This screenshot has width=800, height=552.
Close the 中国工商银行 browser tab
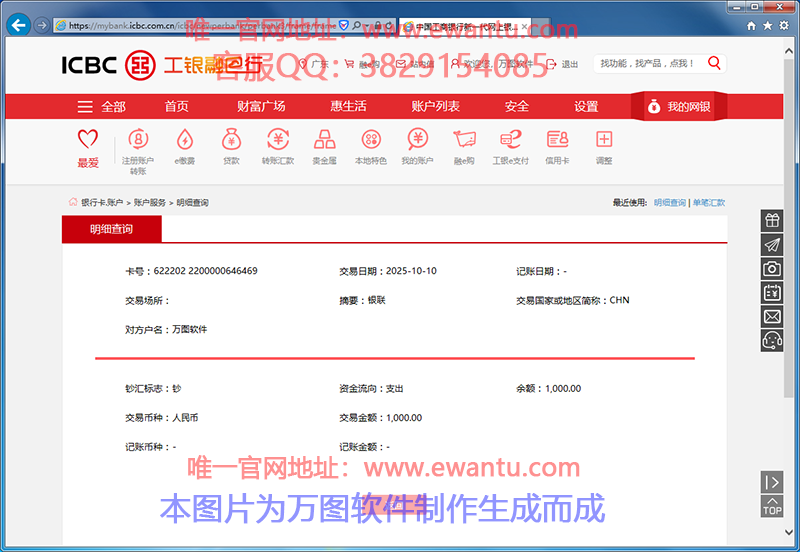coord(524,26)
